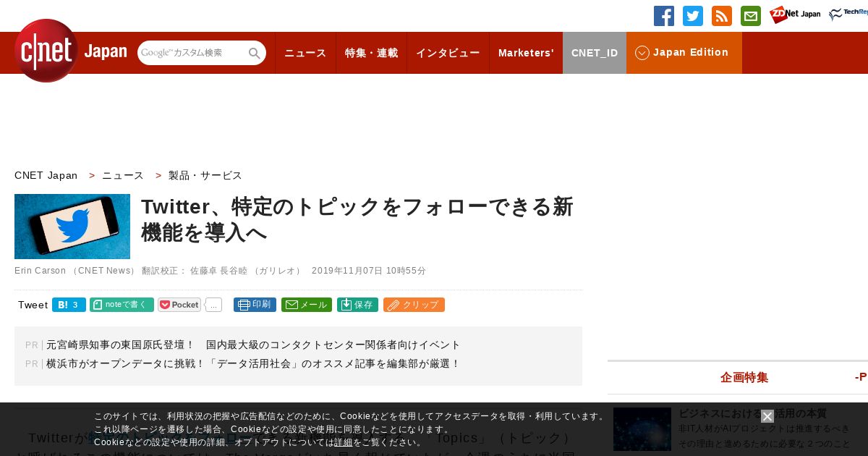Open the Twitter icon in the top bar

pyautogui.click(x=693, y=16)
